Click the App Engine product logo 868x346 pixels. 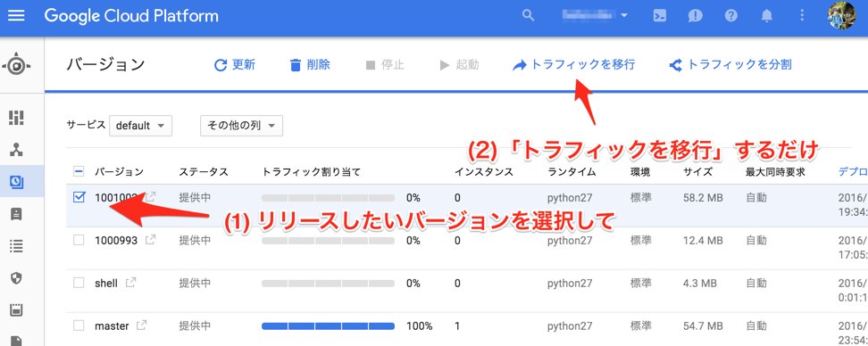click(x=16, y=66)
